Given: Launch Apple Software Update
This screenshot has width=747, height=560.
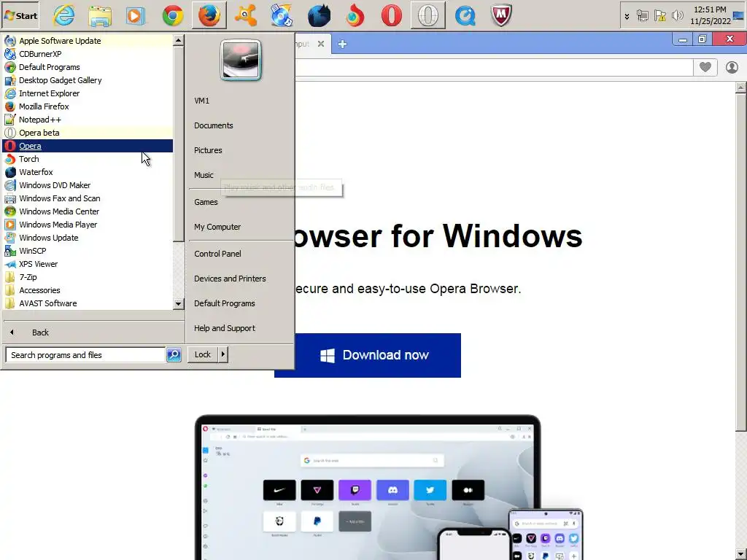Looking at the screenshot, I should pyautogui.click(x=88, y=41).
